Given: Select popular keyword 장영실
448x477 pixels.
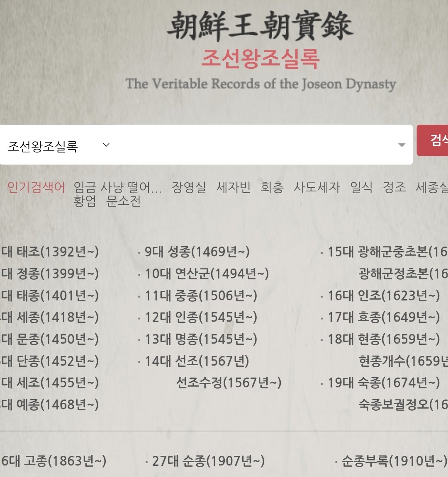Looking at the screenshot, I should coord(189,187).
